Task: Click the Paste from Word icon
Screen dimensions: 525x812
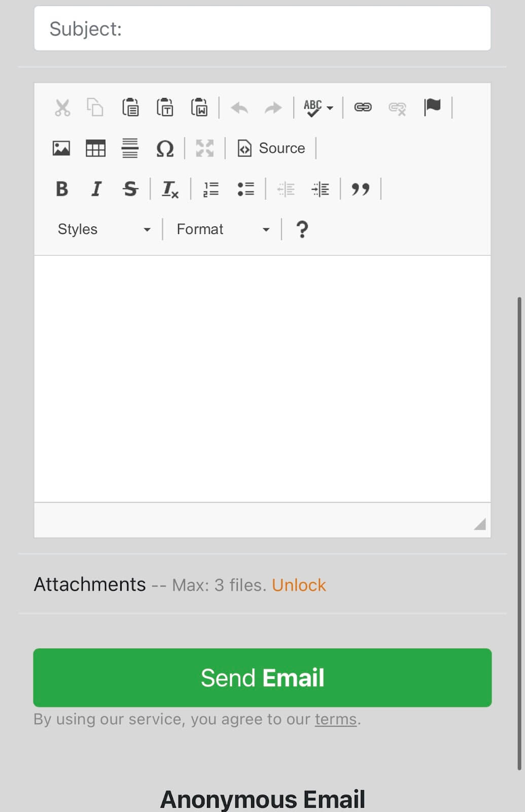Action: pos(200,108)
